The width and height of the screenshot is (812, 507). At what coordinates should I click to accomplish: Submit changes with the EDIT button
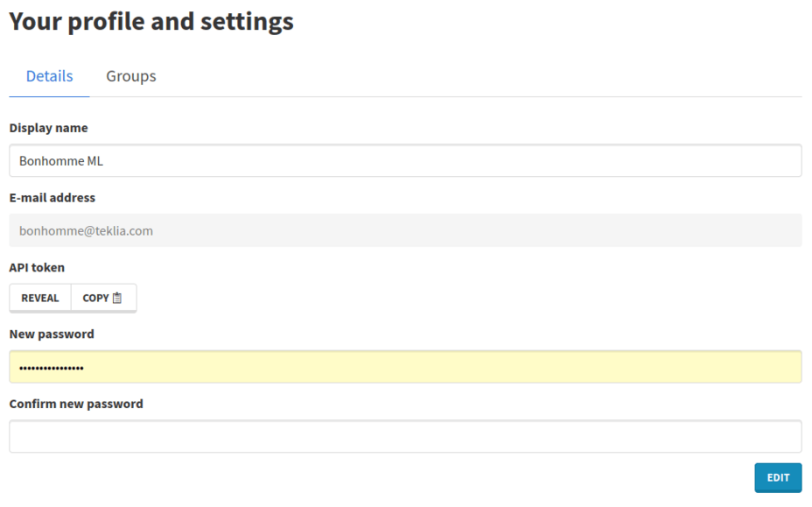pos(778,477)
